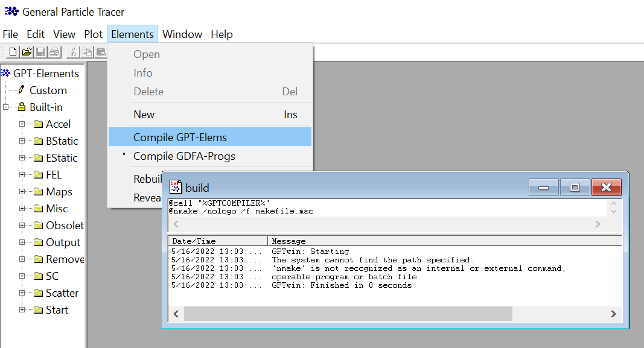Click the EStatic folder icon

(38, 157)
